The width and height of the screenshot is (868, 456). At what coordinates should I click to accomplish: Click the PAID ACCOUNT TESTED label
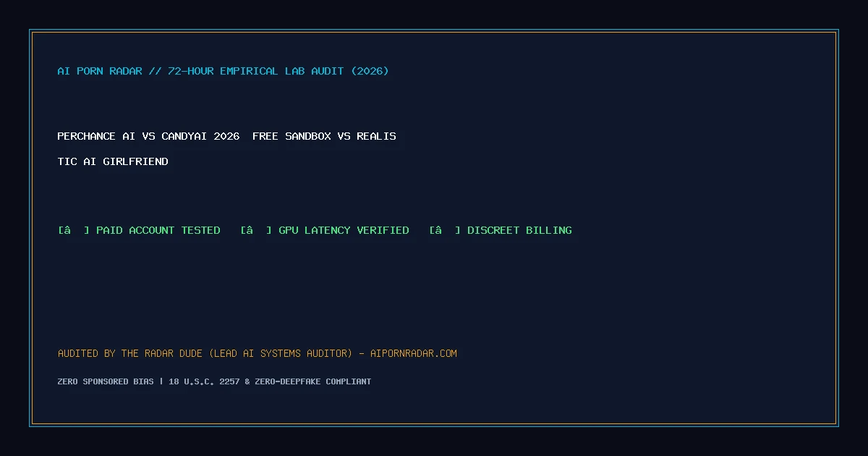point(158,230)
